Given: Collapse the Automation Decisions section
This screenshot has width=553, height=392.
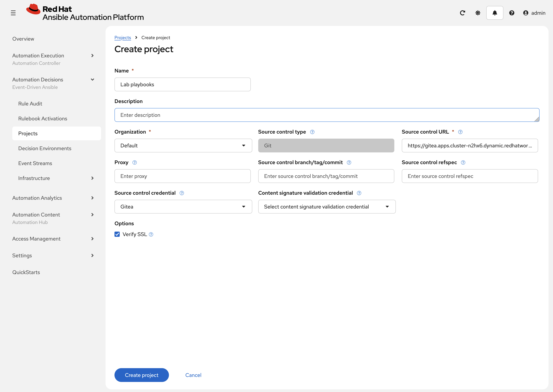Looking at the screenshot, I should point(92,79).
